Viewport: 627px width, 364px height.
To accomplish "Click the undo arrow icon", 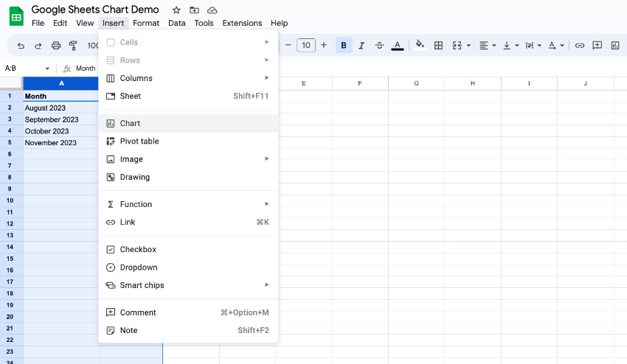I will click(21, 46).
